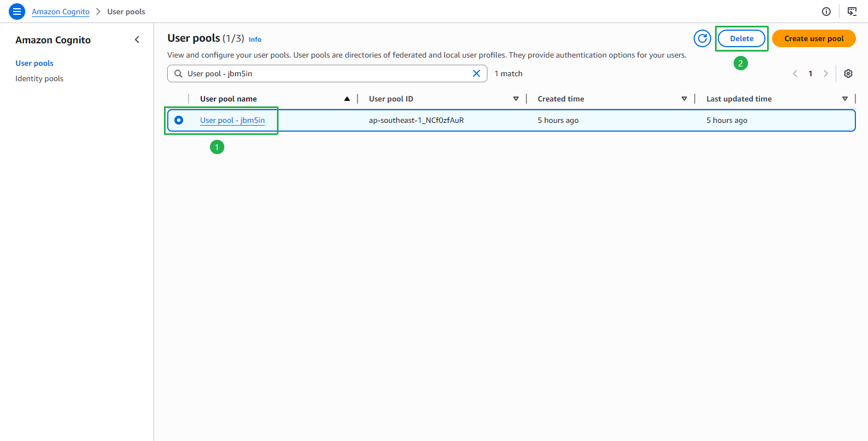Refresh the user pools list
This screenshot has width=868, height=441.
coord(702,38)
